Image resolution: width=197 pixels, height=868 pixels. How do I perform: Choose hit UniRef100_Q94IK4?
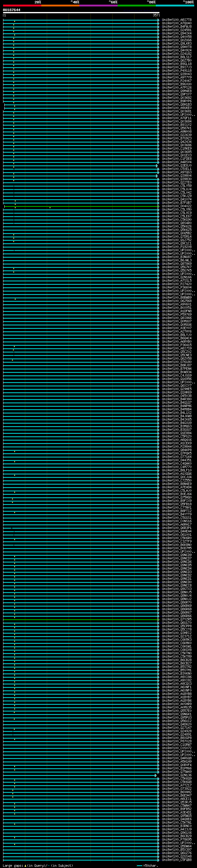[x=176, y=33]
